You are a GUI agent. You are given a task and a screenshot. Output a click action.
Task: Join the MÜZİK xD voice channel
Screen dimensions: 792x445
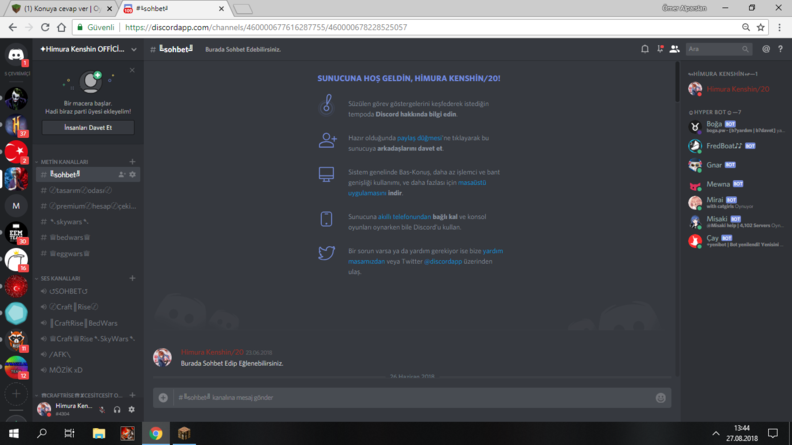pyautogui.click(x=88, y=370)
